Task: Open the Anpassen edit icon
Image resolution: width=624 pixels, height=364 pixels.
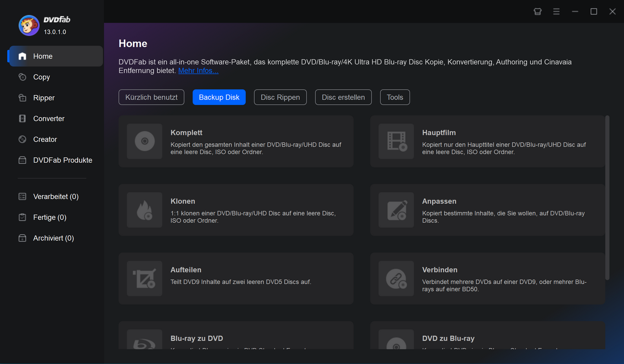Action: pos(396,210)
